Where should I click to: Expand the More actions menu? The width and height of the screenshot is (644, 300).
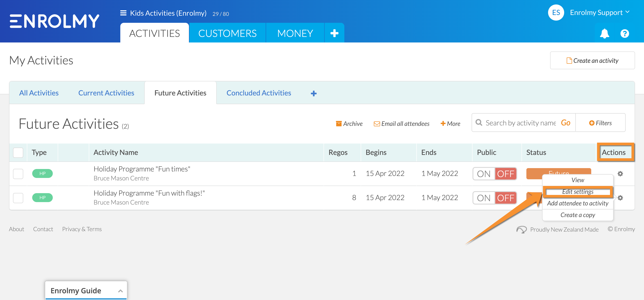450,123
